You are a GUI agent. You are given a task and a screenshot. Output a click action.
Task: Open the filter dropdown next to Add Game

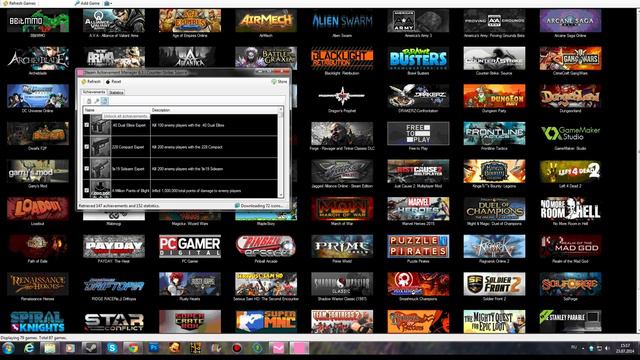tap(107, 3)
